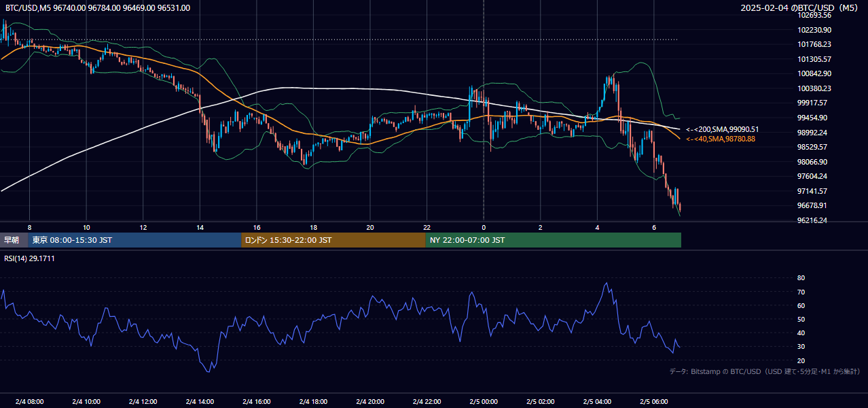The width and height of the screenshot is (868, 408).
Task: Select the ロンドン 15:30-22:00 JST session bar
Action: tap(333, 240)
